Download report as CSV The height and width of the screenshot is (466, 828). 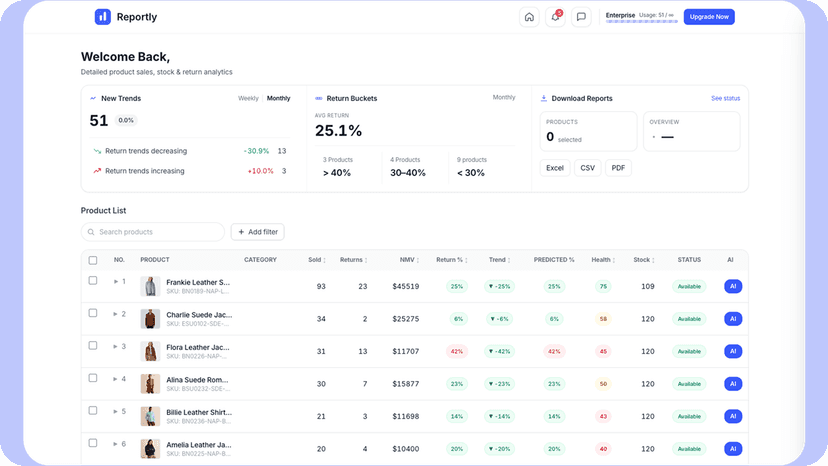tap(587, 168)
